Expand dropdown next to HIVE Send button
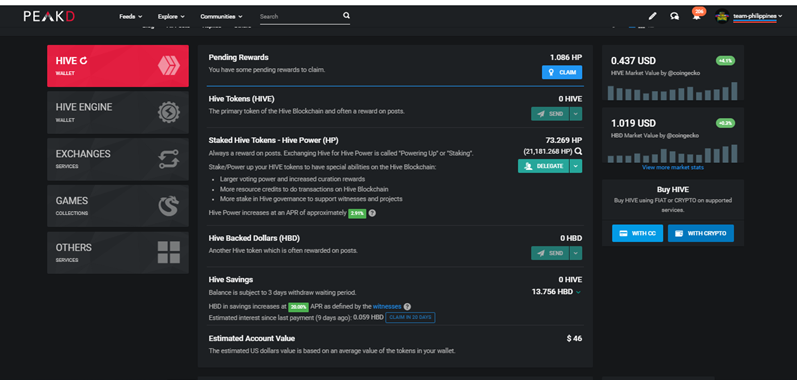 pos(575,114)
